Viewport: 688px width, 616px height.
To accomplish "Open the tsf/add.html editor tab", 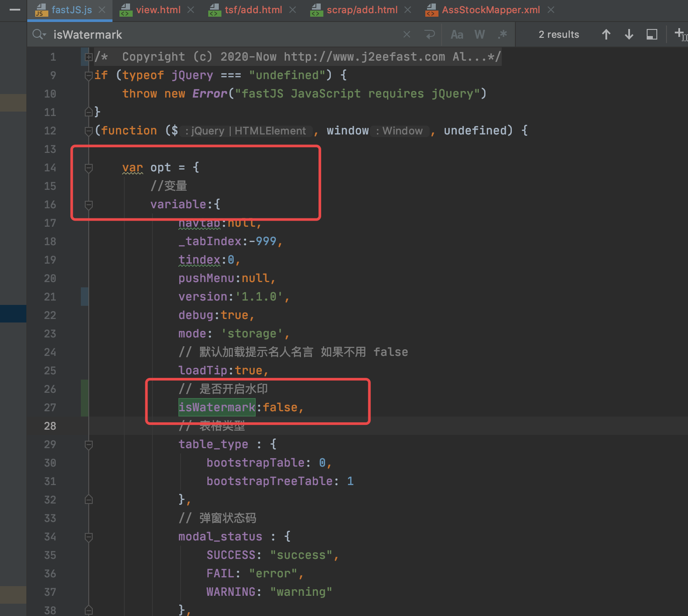I will [x=246, y=10].
